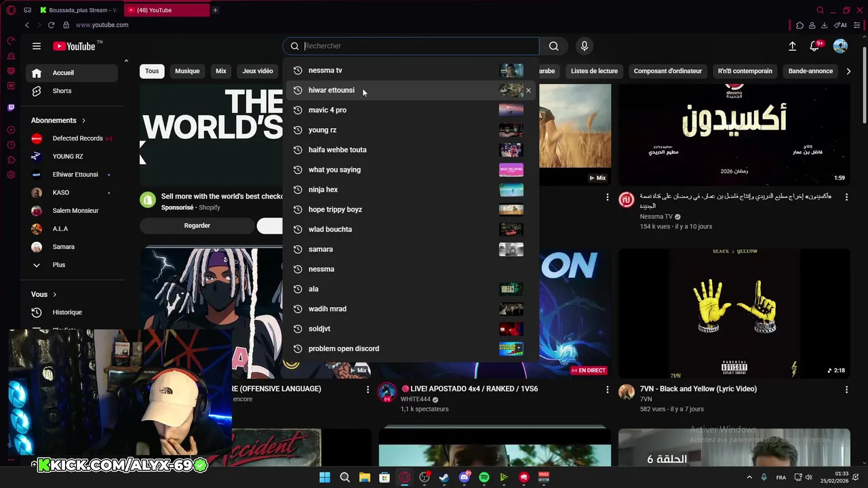Open YOUNG RZ subscription
Viewport: 868px width, 488px height.
72,157
